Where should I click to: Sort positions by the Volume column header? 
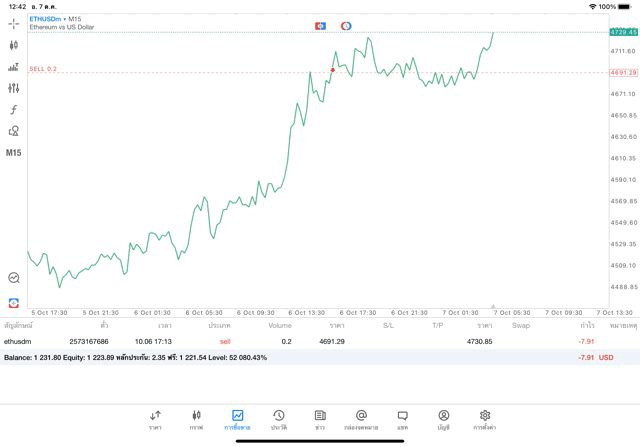point(280,325)
